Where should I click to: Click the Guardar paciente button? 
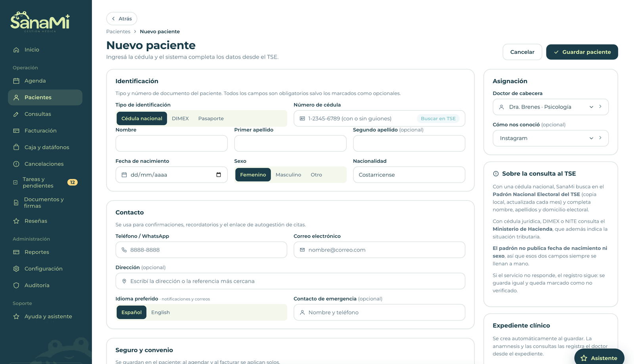(582, 52)
